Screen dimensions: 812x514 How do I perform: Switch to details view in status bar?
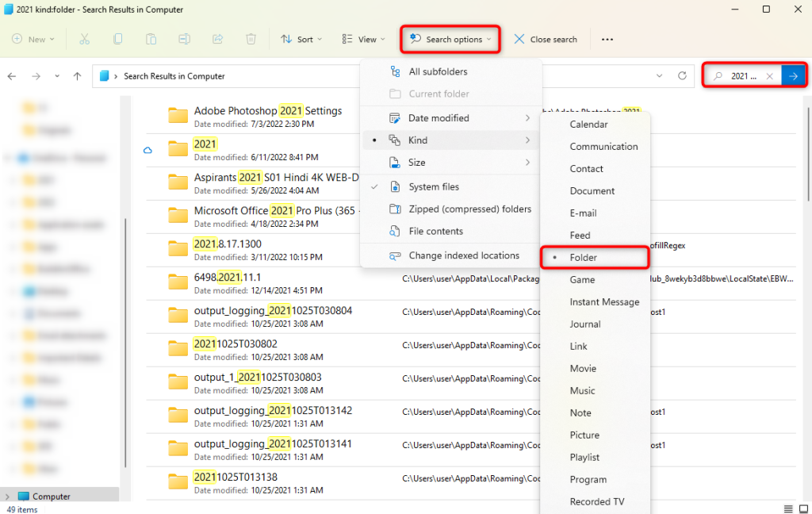(788, 508)
